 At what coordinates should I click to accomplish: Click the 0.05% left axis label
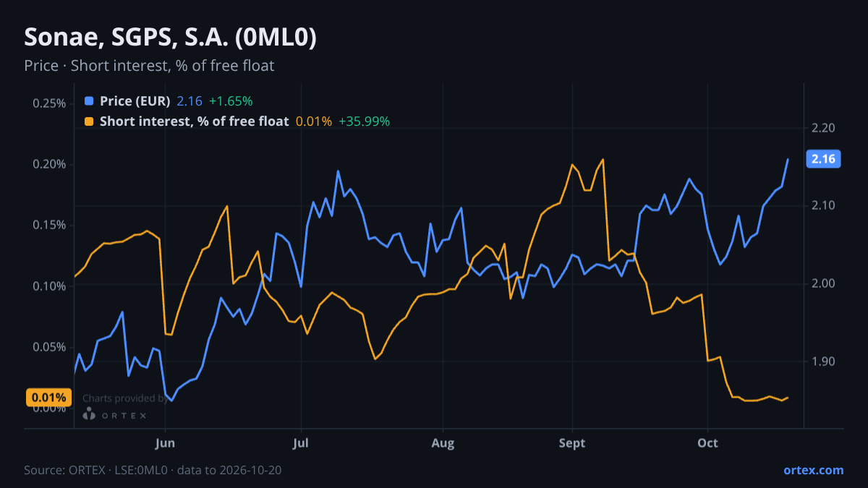pos(50,347)
